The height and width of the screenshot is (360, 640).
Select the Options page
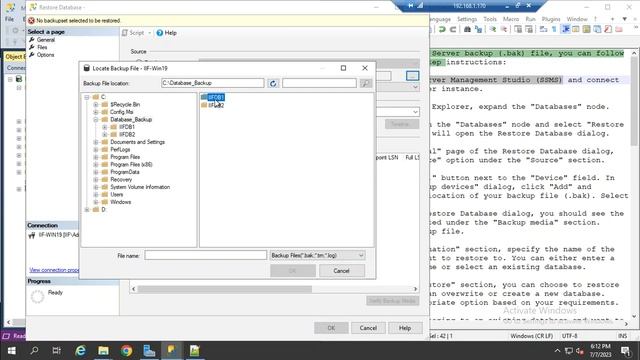click(x=45, y=55)
